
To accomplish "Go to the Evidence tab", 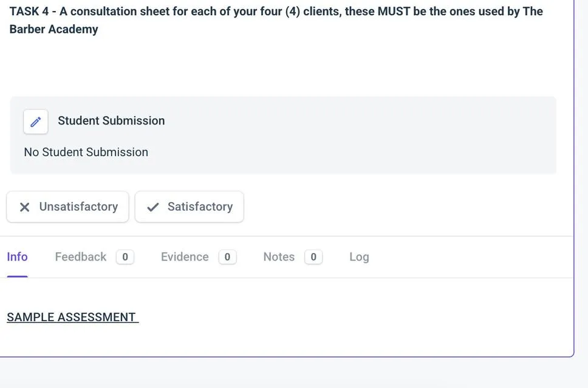I will click(185, 257).
